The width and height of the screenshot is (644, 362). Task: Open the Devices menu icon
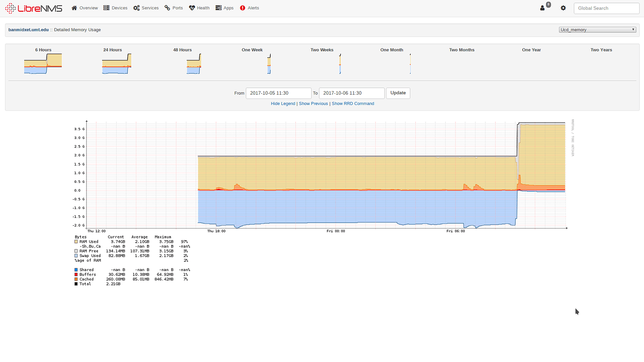coord(106,8)
